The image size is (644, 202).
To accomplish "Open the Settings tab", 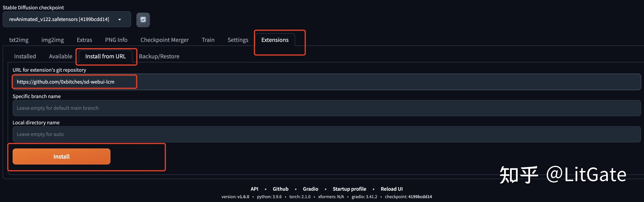I will coord(238,40).
